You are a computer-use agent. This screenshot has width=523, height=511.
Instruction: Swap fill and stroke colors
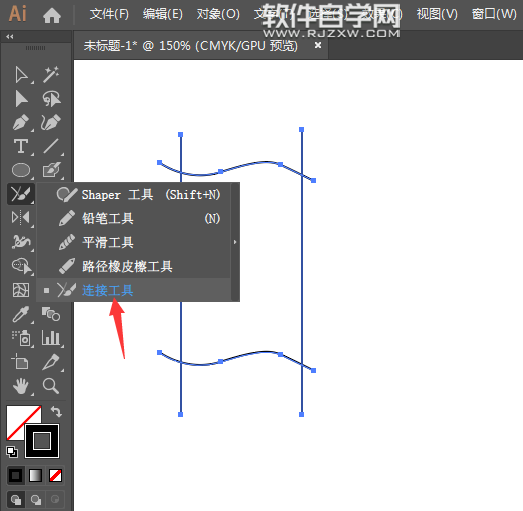pyautogui.click(x=56, y=412)
